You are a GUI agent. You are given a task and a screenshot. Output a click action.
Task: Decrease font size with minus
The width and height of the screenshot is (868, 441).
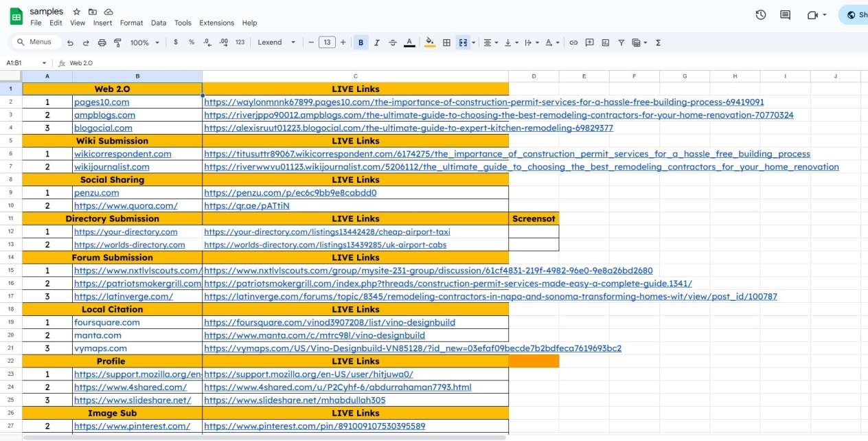coord(311,42)
